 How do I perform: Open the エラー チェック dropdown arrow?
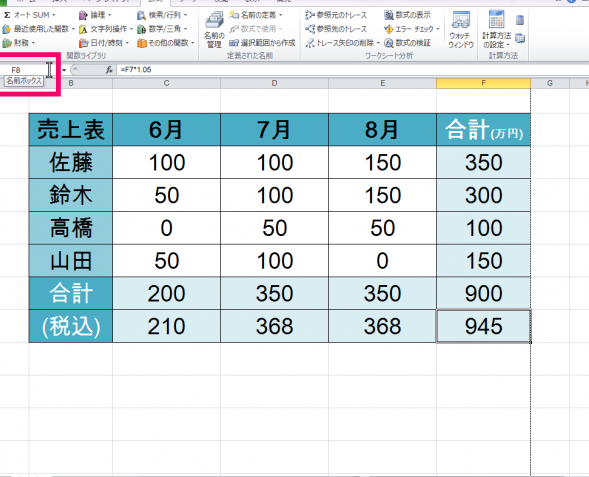438,29
